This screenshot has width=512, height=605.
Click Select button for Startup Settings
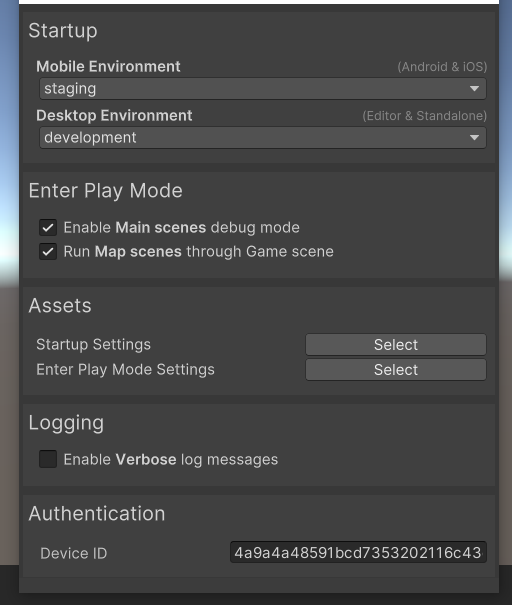tap(396, 345)
